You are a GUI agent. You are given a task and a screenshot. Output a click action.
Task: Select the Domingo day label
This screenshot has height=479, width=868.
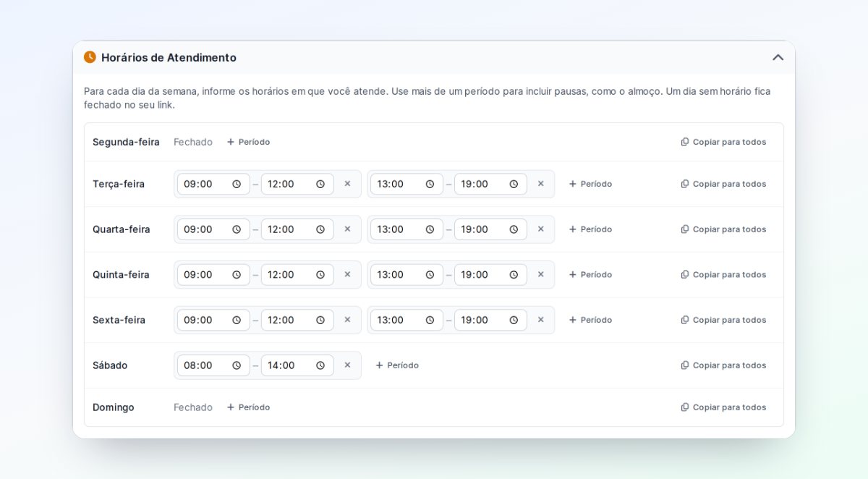[114, 407]
